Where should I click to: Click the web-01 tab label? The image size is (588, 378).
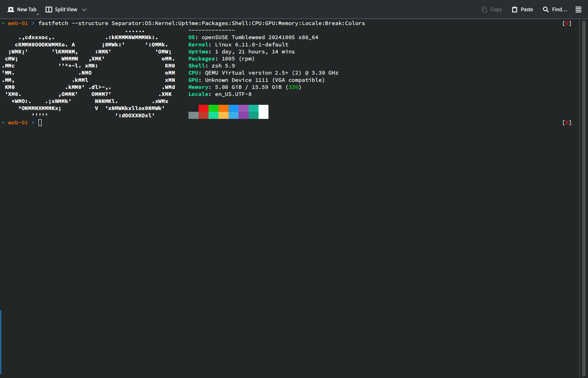17,23
